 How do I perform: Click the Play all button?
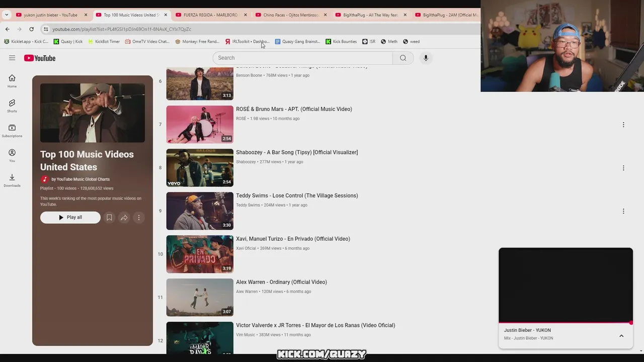tap(70, 217)
